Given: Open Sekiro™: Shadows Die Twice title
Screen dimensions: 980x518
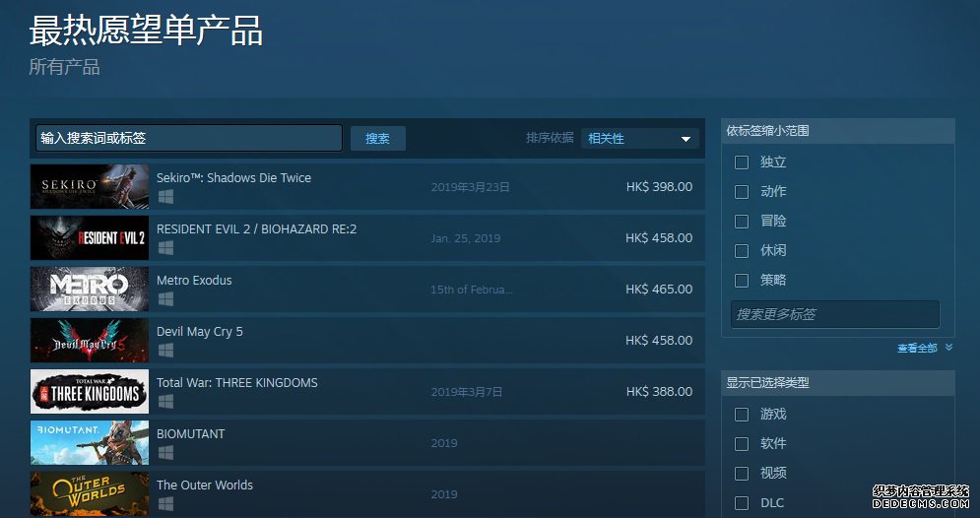Looking at the screenshot, I should pos(233,177).
